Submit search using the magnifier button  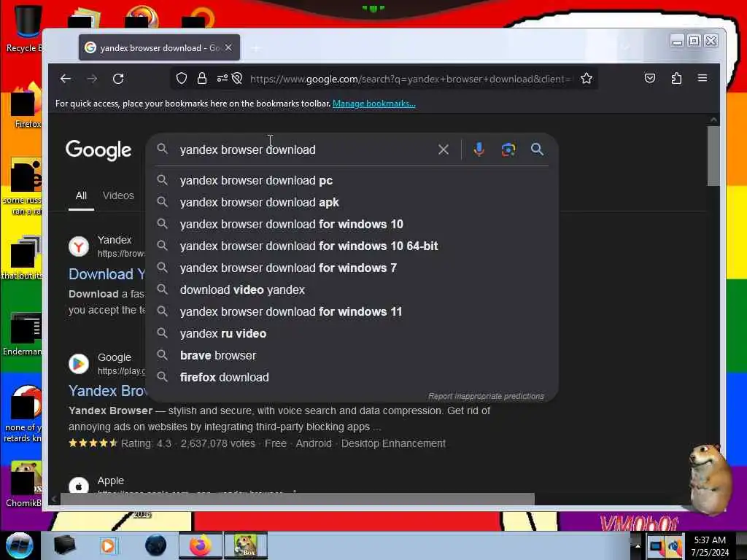tap(537, 149)
